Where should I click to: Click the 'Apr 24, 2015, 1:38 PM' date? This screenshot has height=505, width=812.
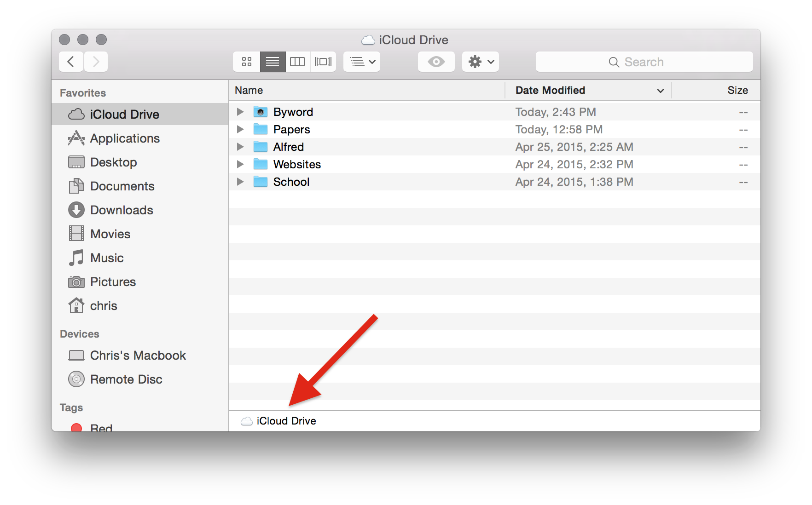tap(574, 182)
